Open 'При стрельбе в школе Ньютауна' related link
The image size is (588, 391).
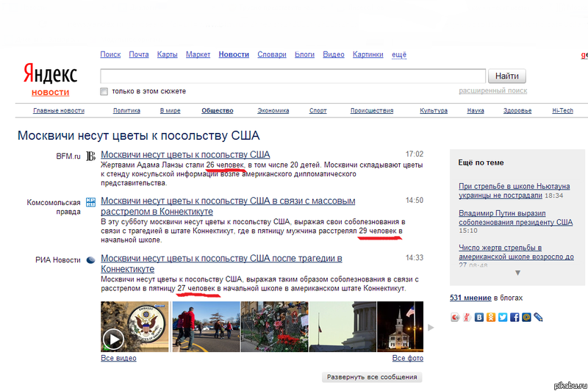pos(514,191)
